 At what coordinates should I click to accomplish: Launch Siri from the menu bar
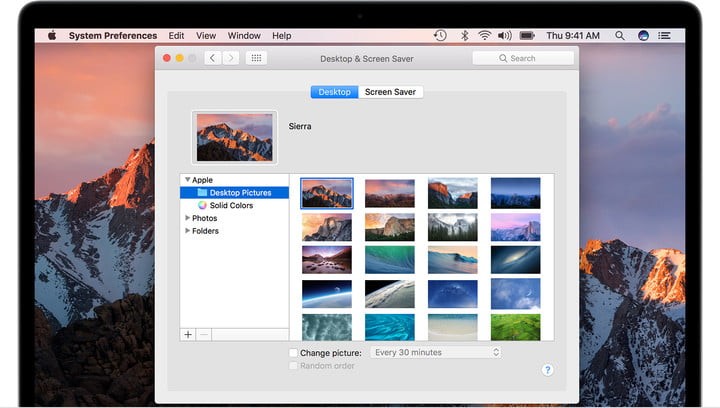tap(643, 35)
